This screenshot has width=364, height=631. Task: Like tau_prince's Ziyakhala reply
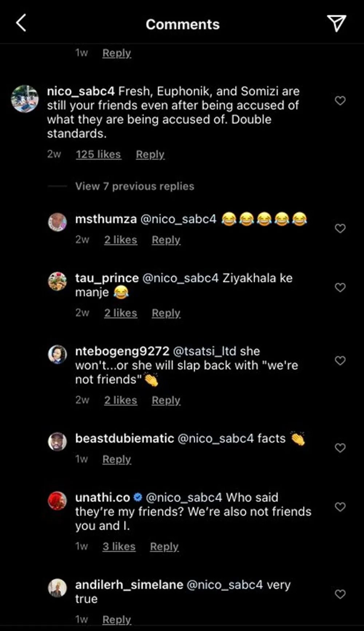tap(340, 287)
